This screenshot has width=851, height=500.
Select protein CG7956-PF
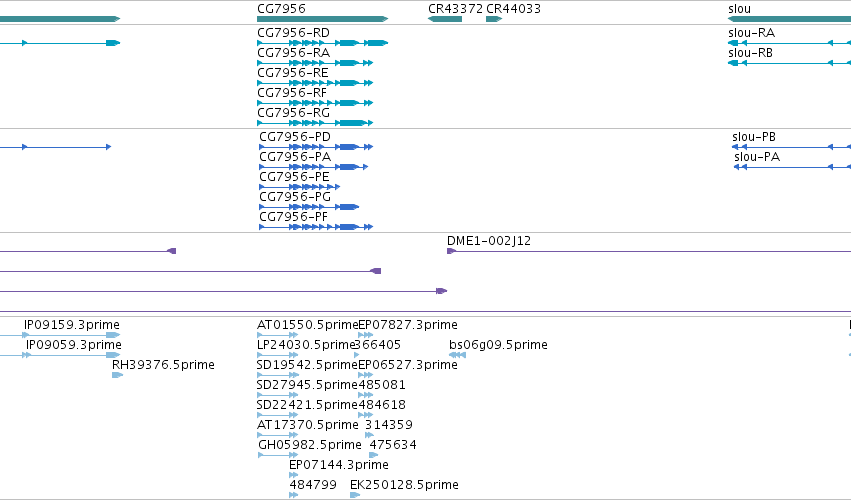coord(294,217)
